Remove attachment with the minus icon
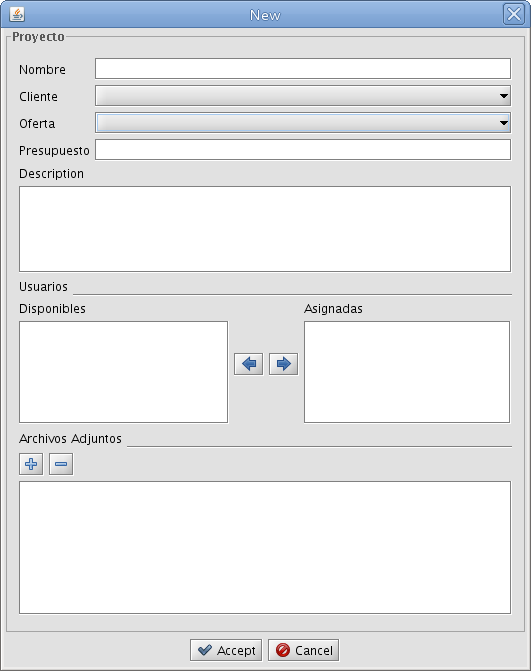This screenshot has width=531, height=671. tap(61, 464)
